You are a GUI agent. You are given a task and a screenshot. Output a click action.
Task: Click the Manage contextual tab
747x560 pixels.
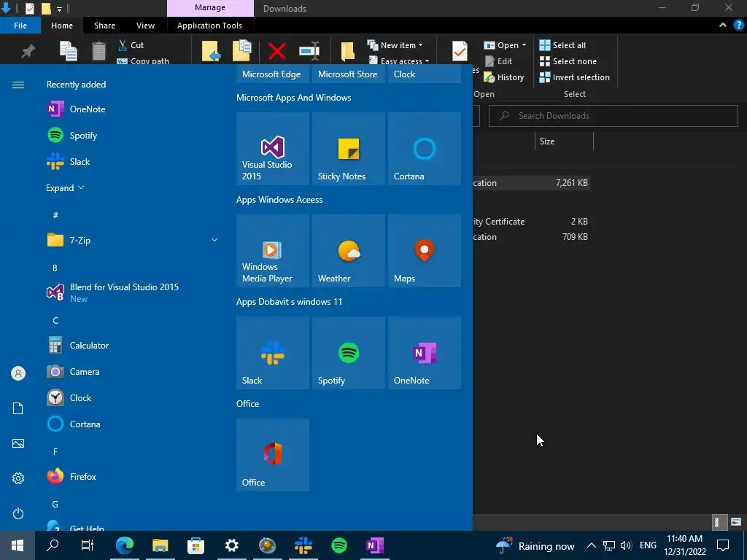point(210,8)
